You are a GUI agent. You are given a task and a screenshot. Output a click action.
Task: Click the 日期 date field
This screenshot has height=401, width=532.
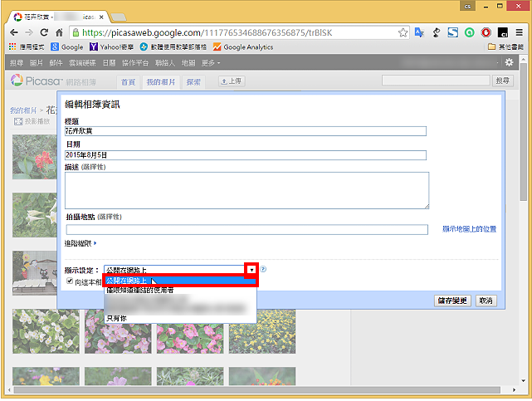[246, 155]
